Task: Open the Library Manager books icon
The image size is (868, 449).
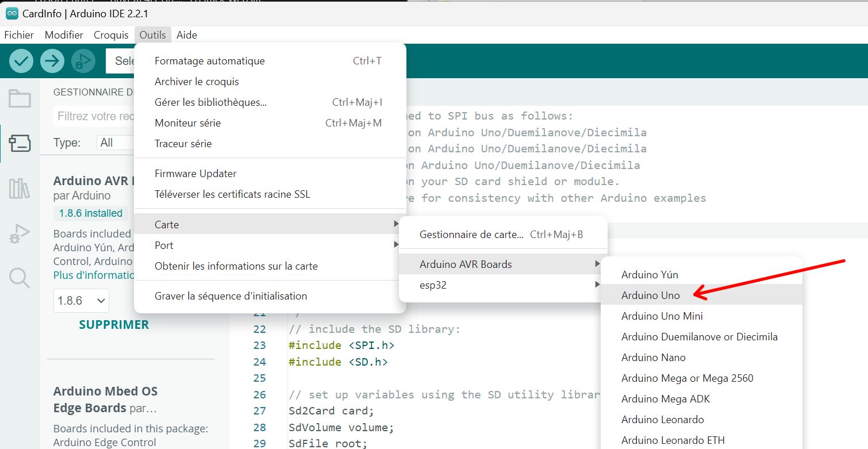Action: coord(20,189)
